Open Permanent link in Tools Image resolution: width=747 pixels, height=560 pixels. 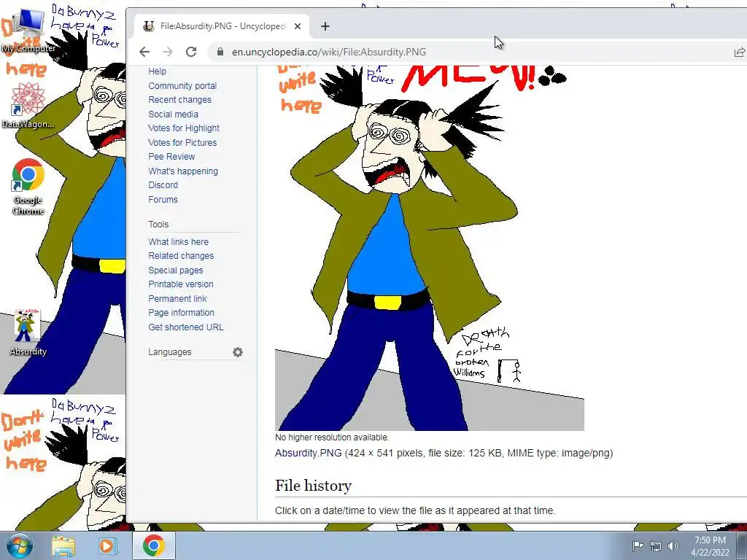[177, 298]
